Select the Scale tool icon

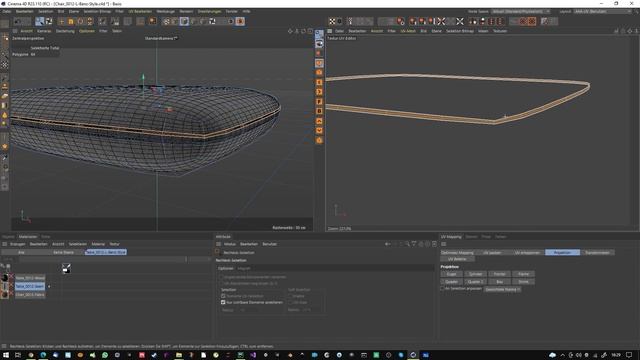click(x=71, y=21)
